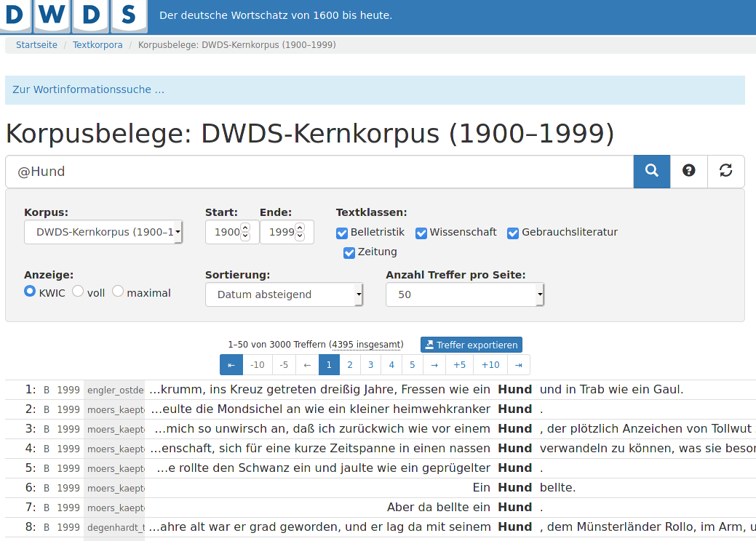This screenshot has height=541, width=756.
Task: Jump to first results page icon
Action: coord(231,365)
